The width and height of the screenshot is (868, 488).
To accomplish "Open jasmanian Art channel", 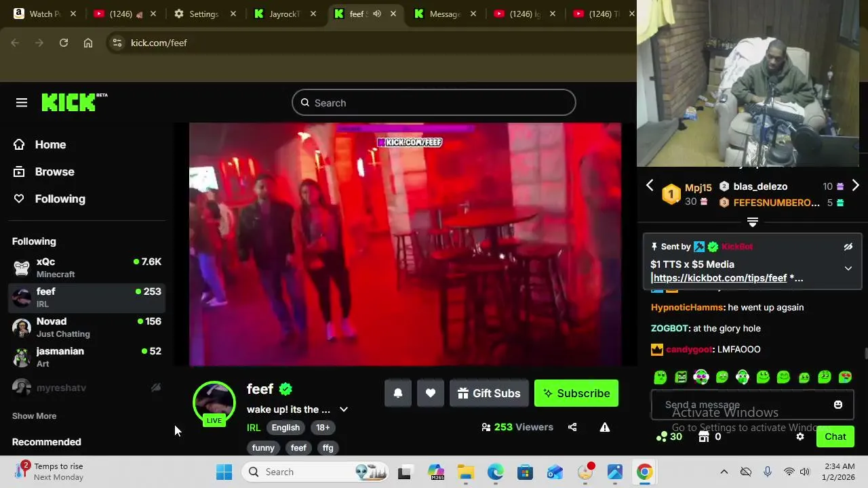I will tap(87, 357).
